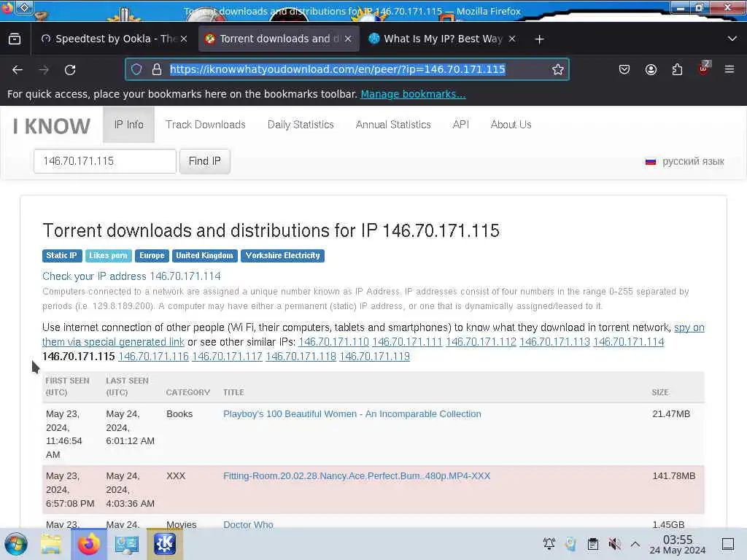This screenshot has height=560, width=747.
Task: Open the Doctor Who torrent title link
Action: click(248, 524)
